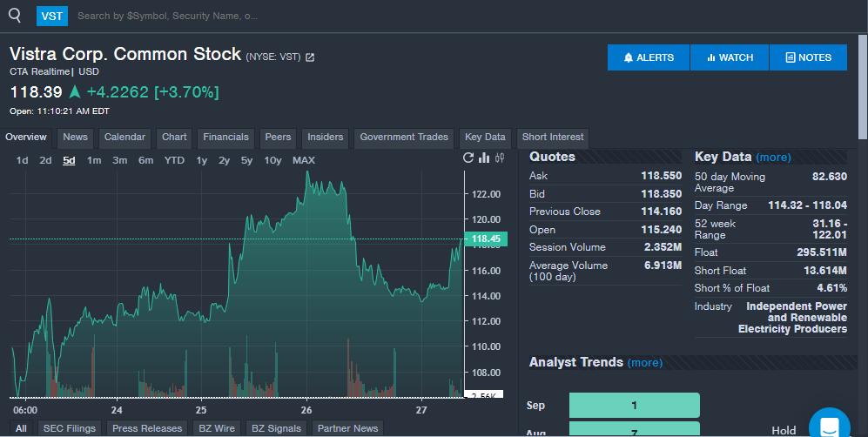The image size is (868, 437).
Task: Click the Vistra Corp. Common Stock title
Action: click(125, 54)
